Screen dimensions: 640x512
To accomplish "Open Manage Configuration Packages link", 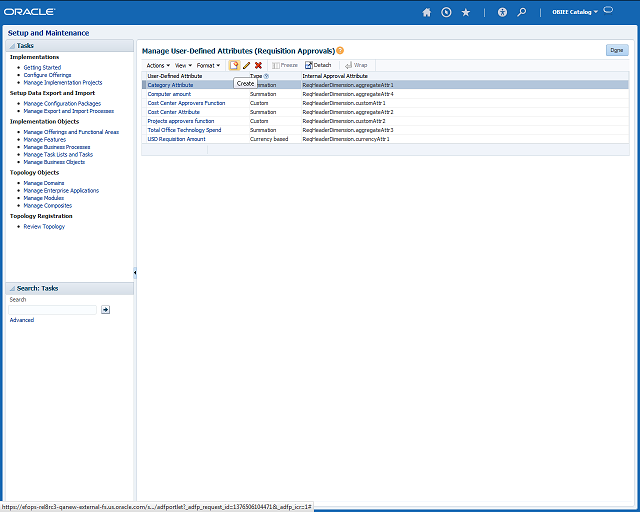I will pyautogui.click(x=62, y=104).
